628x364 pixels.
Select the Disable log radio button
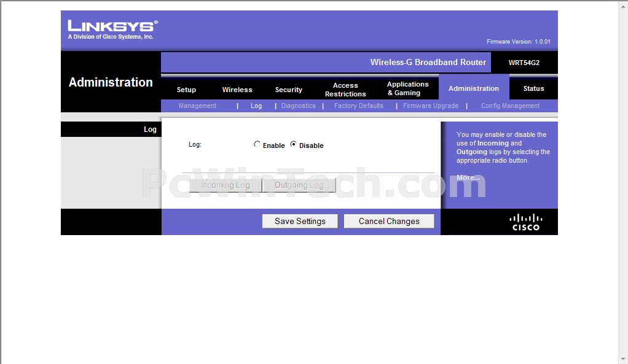click(294, 144)
